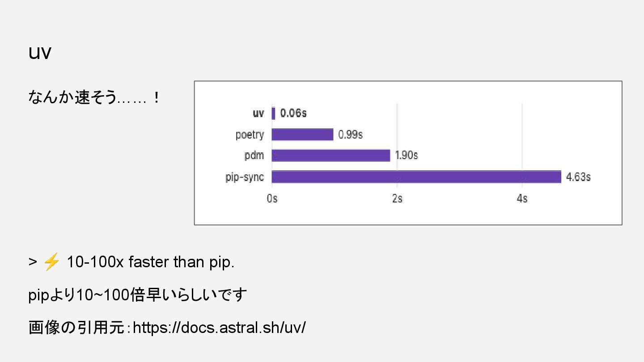Select the '10-100x faster than pip.' quote

tap(150, 262)
